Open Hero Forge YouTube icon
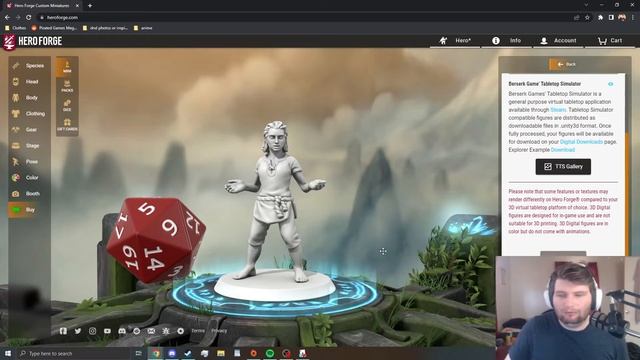The height and width of the screenshot is (360, 640). [107, 331]
